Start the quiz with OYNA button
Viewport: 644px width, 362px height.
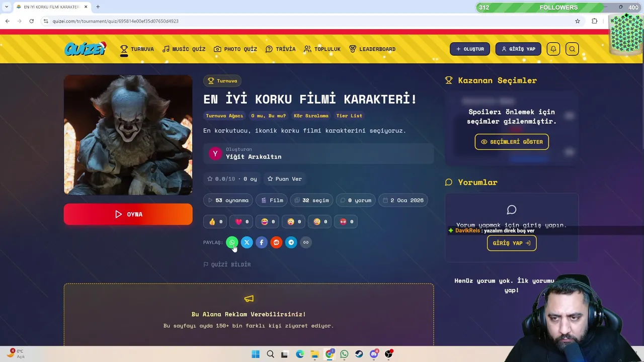click(128, 214)
